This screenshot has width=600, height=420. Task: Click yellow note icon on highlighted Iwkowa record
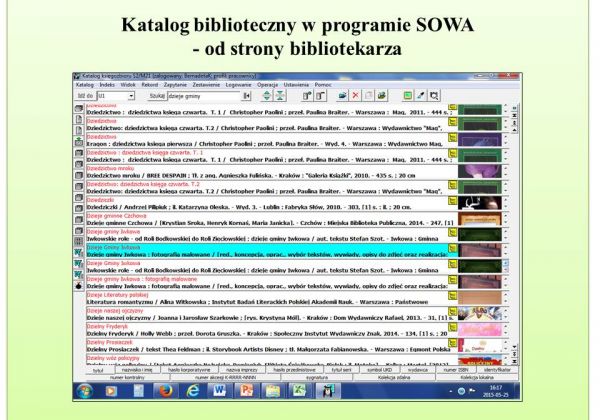453,248
